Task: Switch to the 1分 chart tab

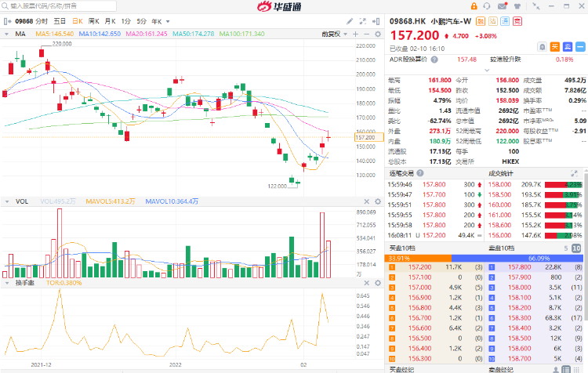Action: [126, 21]
